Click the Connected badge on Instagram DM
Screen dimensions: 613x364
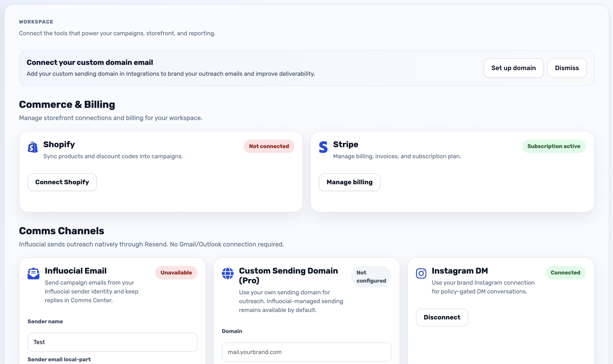pyautogui.click(x=565, y=272)
